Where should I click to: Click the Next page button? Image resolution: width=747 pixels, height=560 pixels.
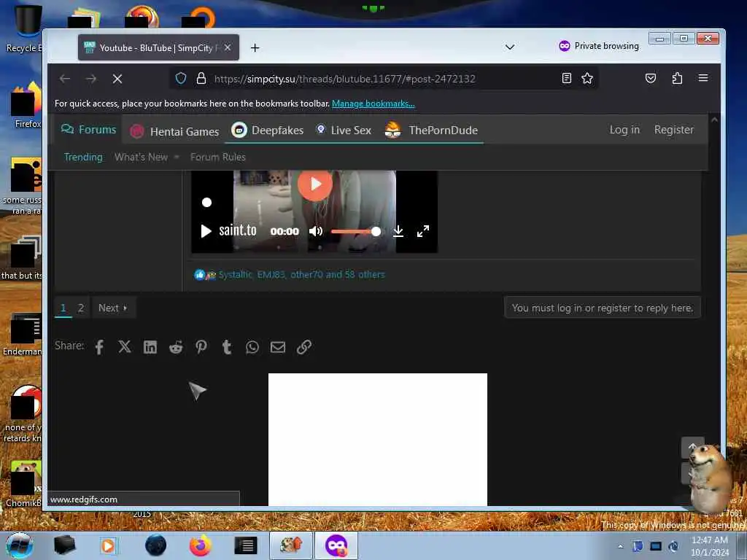click(113, 308)
